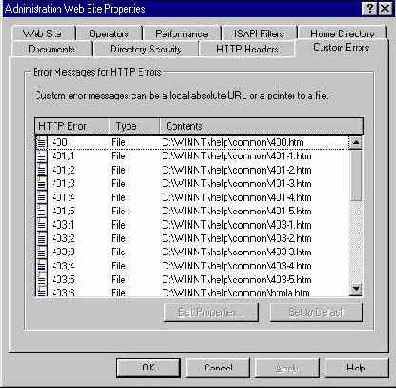Click the file icon beside error 401;1

[x=41, y=156]
